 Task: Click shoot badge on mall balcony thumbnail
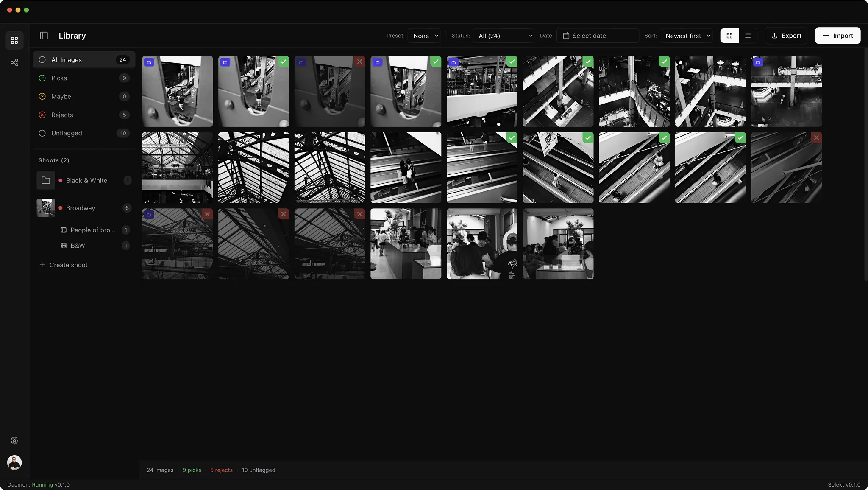point(453,62)
